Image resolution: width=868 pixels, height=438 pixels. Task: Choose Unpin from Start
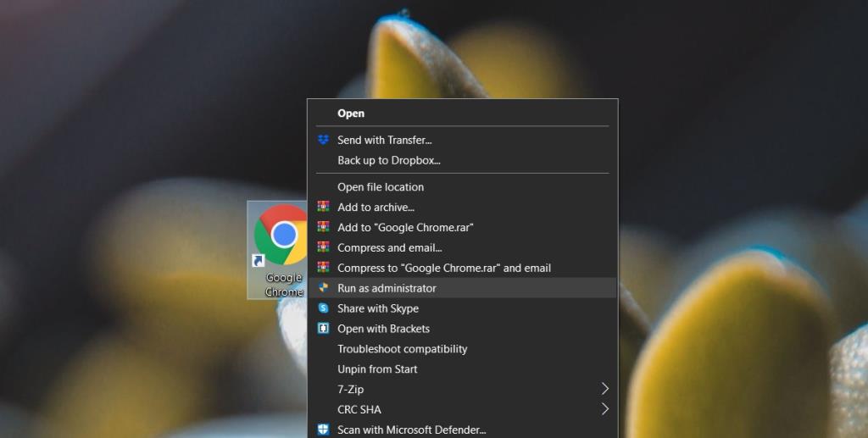[463, 369]
